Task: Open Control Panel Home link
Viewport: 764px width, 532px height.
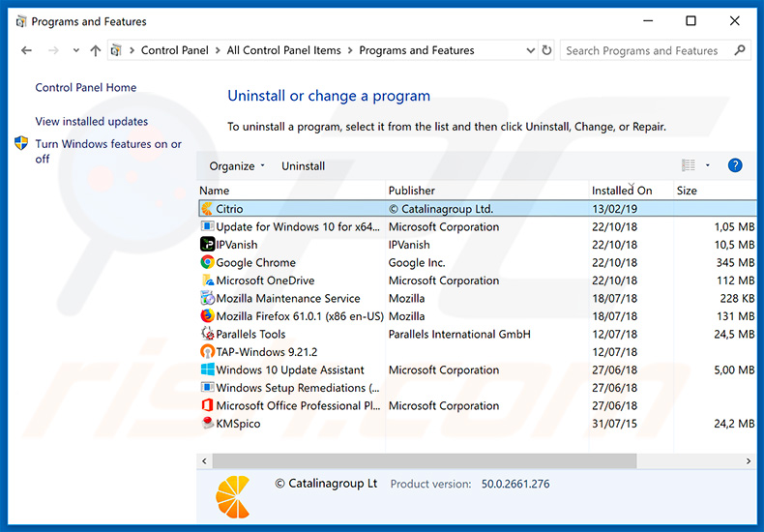Action: coord(86,88)
